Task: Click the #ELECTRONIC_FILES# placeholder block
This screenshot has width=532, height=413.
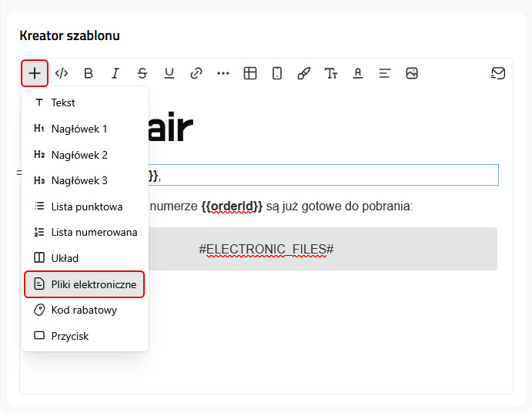Action: point(266,249)
